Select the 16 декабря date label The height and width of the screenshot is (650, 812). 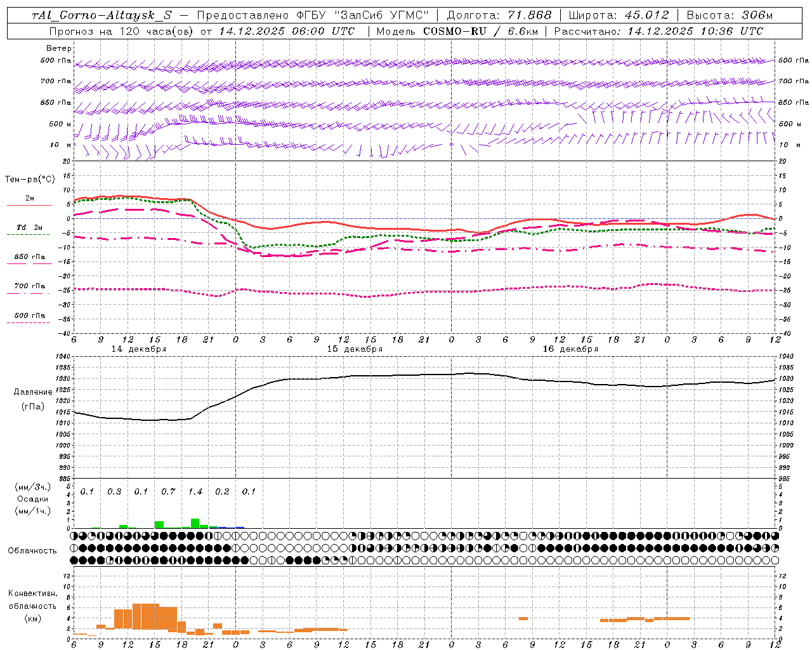570,349
